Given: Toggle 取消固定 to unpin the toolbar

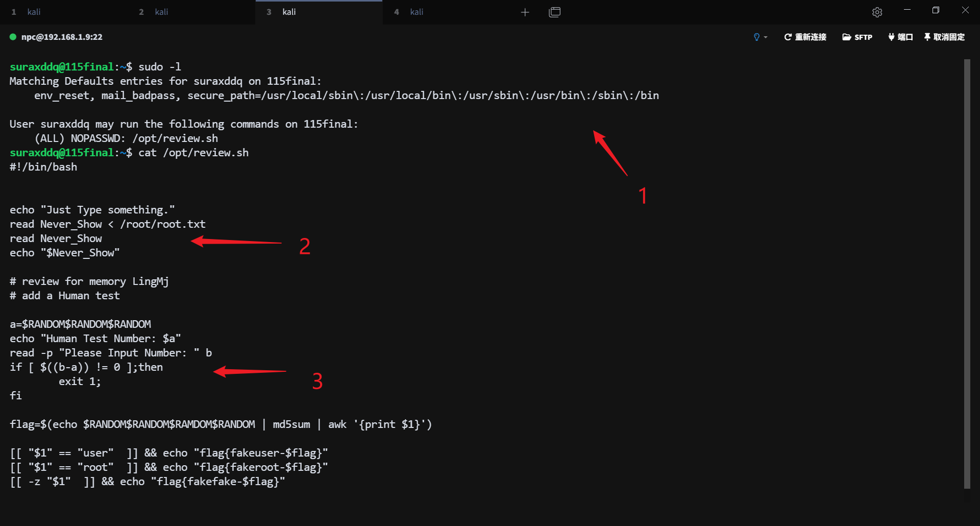Looking at the screenshot, I should tap(944, 37).
